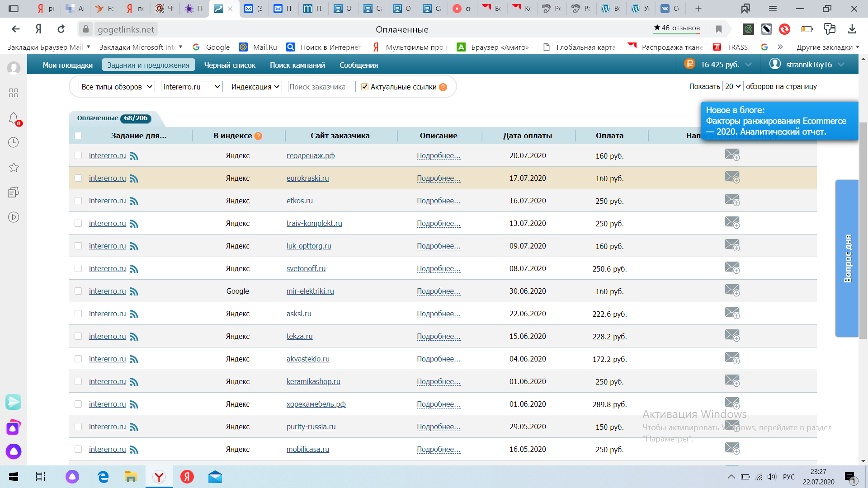Viewport: 868px width, 488px height.
Task: Expand 'Все типы обзоров' dropdown
Action: pos(117,87)
